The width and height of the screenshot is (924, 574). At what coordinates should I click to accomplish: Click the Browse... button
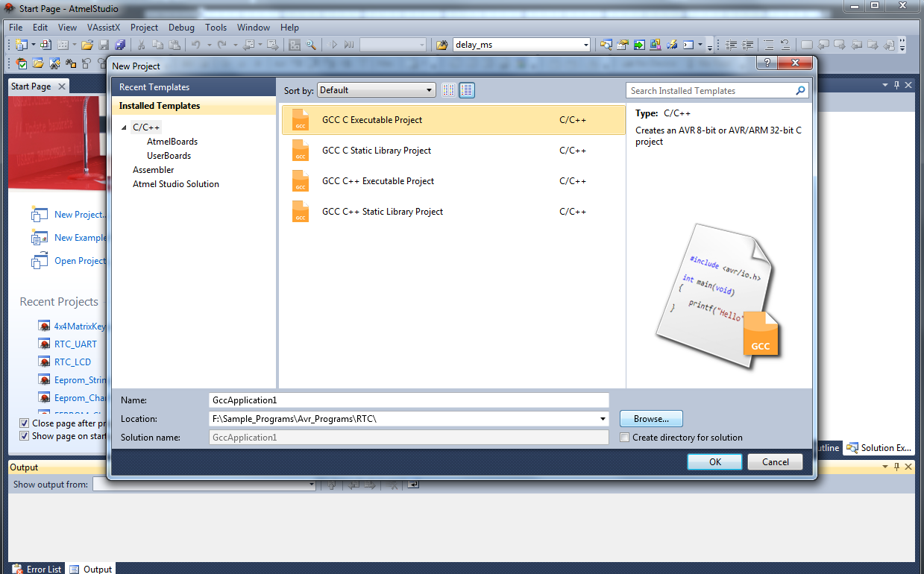click(652, 419)
